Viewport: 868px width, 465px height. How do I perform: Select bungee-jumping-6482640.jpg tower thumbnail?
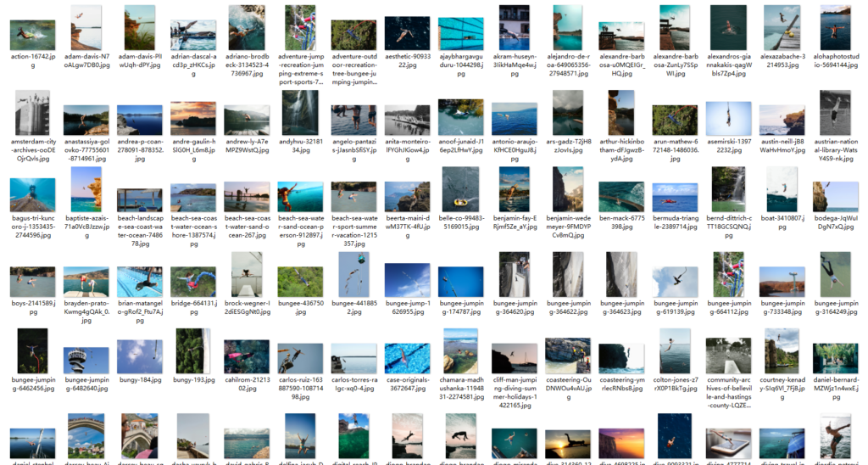[86, 361]
